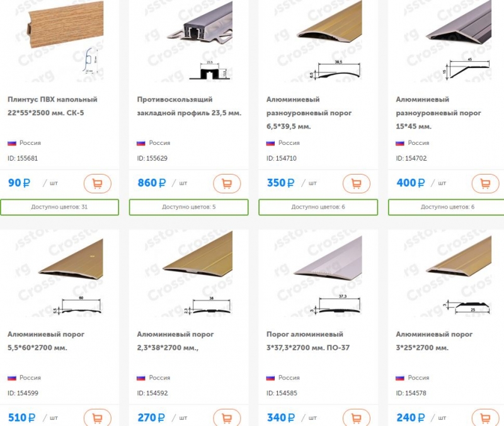The width and height of the screenshot is (504, 426).
Task: Add the 510 ₽ порог to cart
Action: click(98, 418)
